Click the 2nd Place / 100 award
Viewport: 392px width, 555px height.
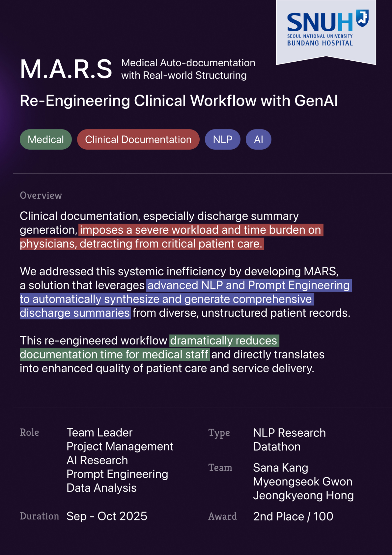coord(293,516)
